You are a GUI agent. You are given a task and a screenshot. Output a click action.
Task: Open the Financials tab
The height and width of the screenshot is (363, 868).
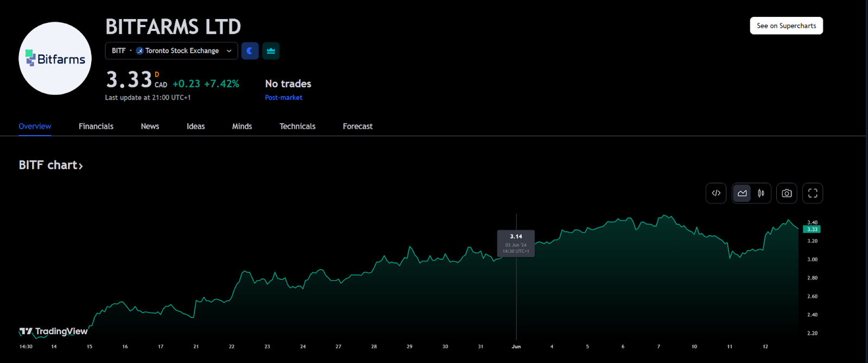click(x=96, y=126)
